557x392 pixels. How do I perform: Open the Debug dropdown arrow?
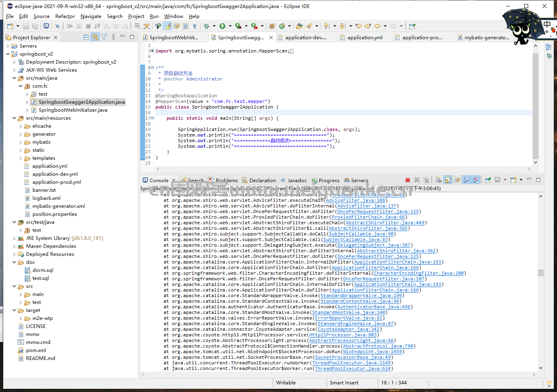pyautogui.click(x=214, y=26)
